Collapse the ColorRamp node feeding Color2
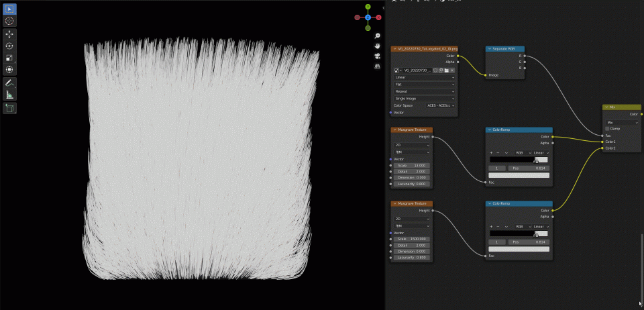Image resolution: width=644 pixels, height=310 pixels. [x=490, y=204]
